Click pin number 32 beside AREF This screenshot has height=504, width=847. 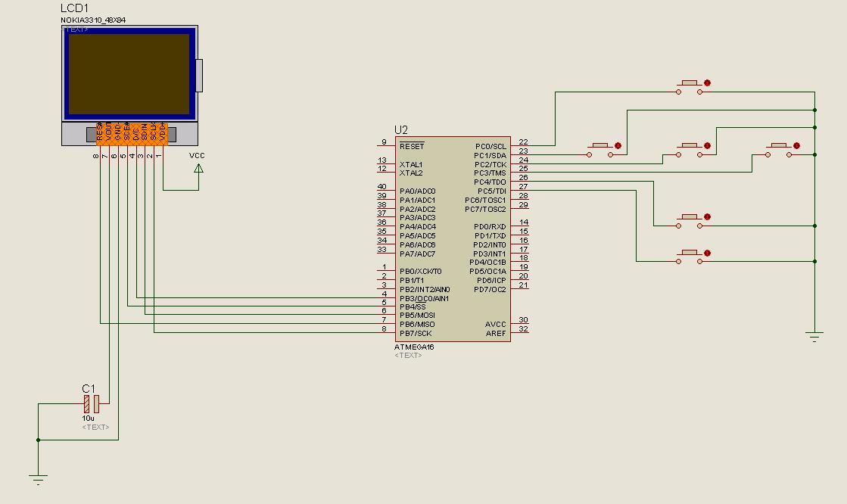click(x=523, y=329)
